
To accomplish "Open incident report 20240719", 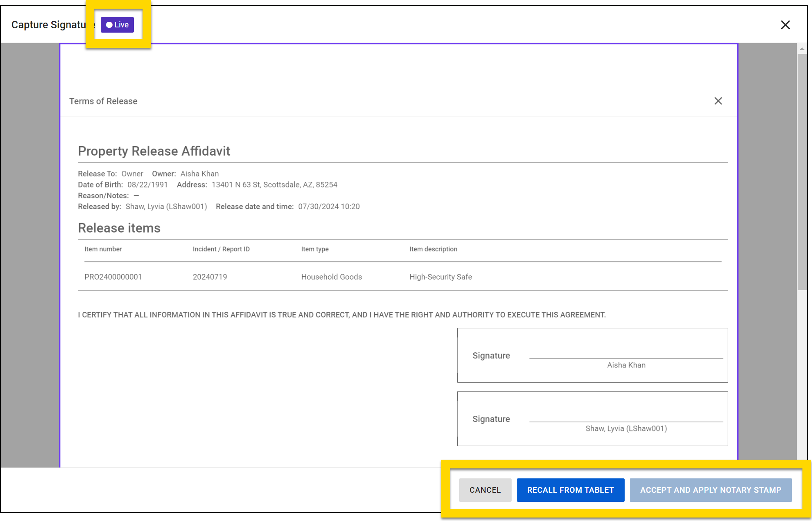I will click(210, 277).
